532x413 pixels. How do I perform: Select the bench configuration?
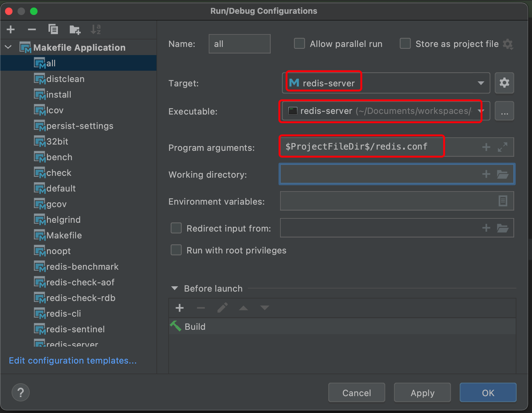coord(79,157)
